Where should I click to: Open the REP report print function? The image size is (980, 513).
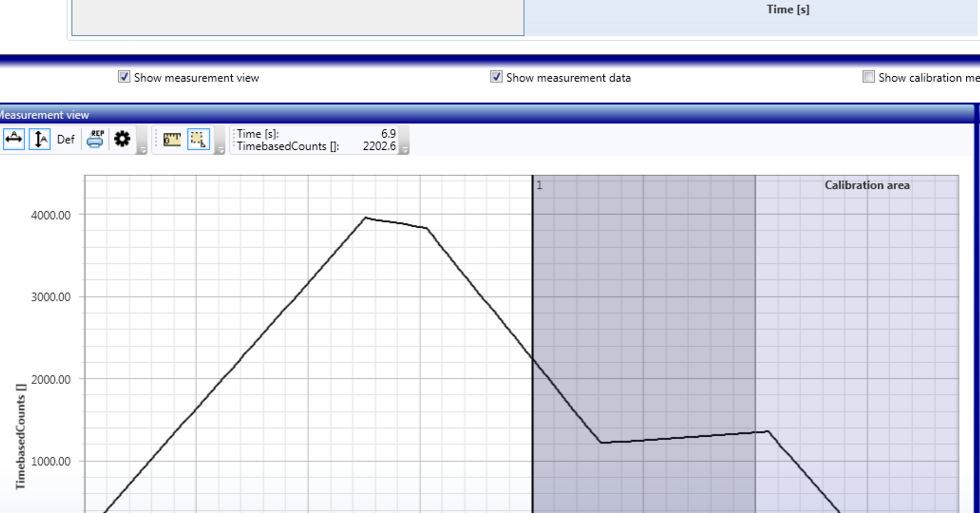click(x=95, y=139)
